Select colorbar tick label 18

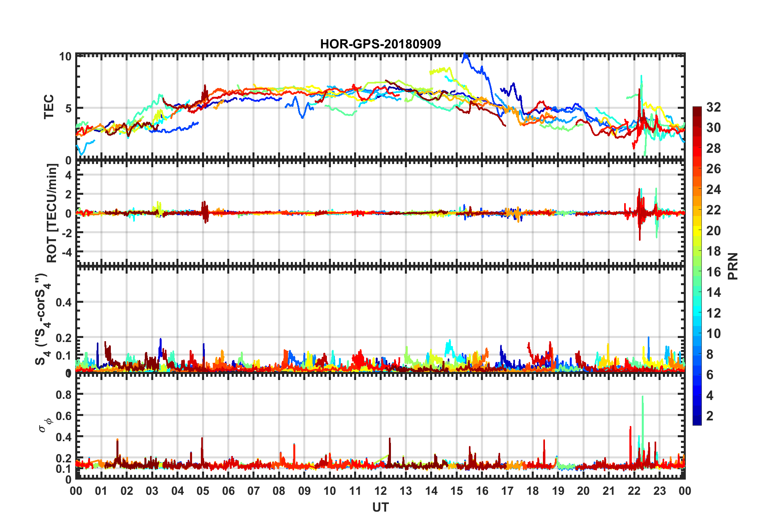point(713,251)
